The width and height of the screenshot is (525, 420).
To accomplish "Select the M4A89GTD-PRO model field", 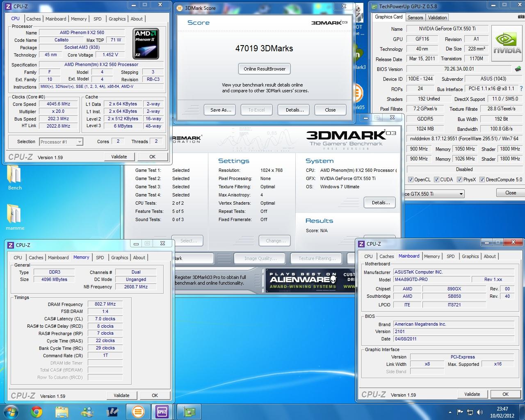I will pos(431,279).
